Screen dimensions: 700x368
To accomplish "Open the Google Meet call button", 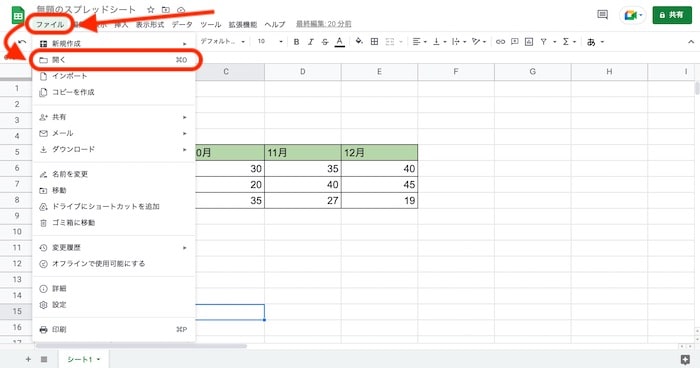I will pyautogui.click(x=633, y=15).
